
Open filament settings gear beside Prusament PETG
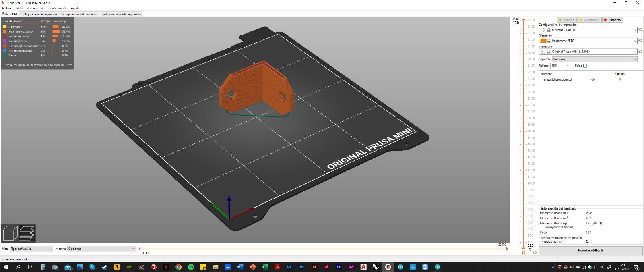click(x=640, y=41)
